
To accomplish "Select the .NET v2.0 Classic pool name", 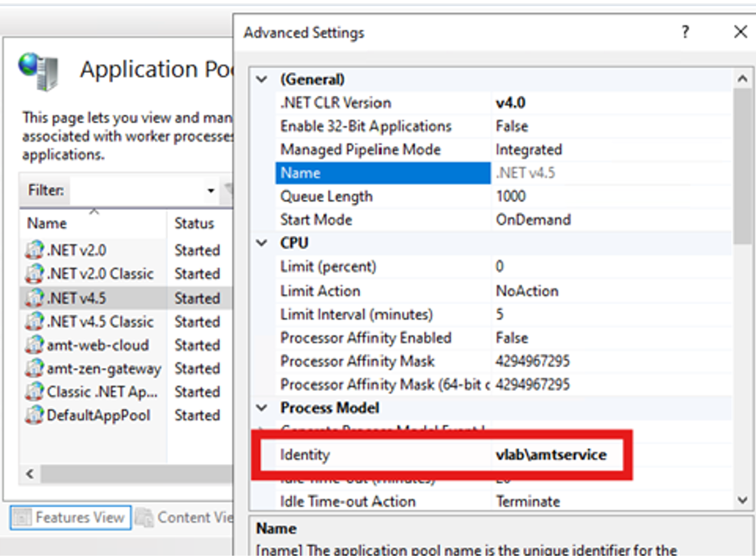I will [x=100, y=274].
